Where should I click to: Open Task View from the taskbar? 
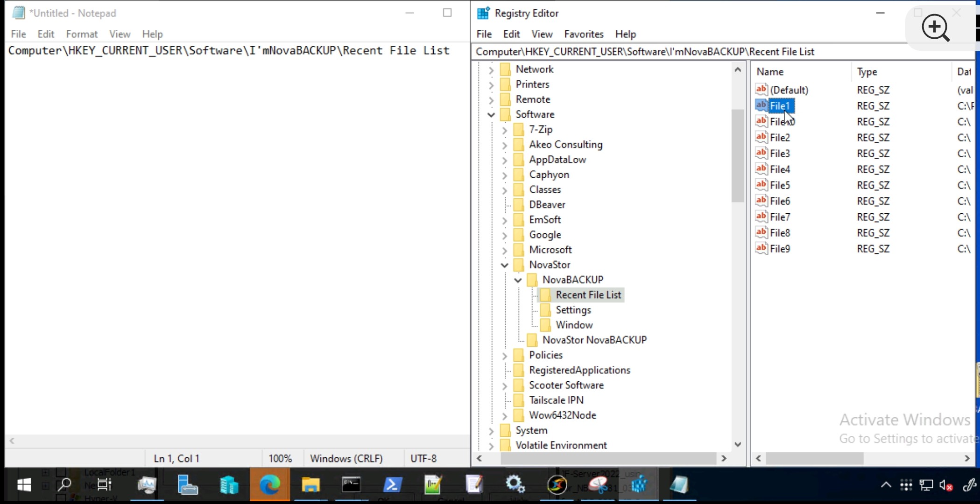(104, 485)
